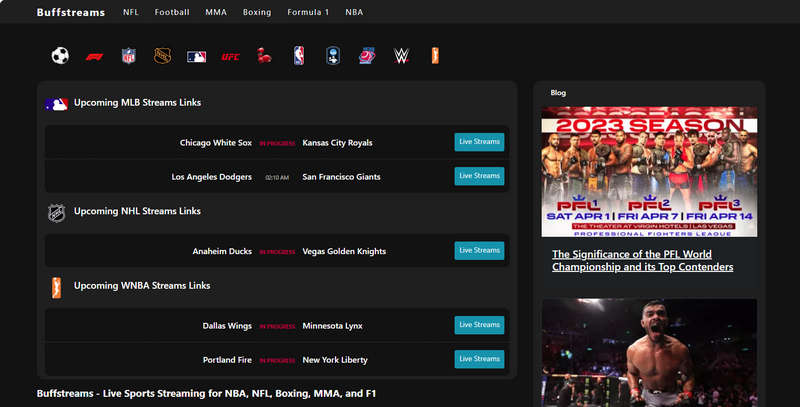Click New York Liberty team name

pyautogui.click(x=335, y=360)
